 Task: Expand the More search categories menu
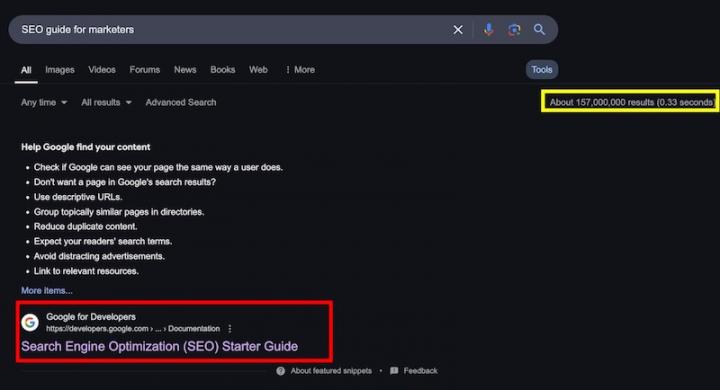300,70
